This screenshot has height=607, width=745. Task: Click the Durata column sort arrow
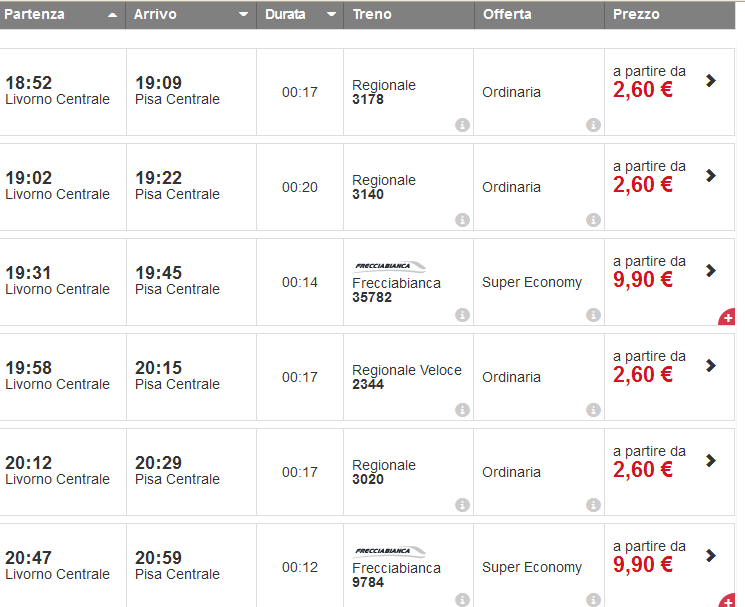pyautogui.click(x=331, y=15)
